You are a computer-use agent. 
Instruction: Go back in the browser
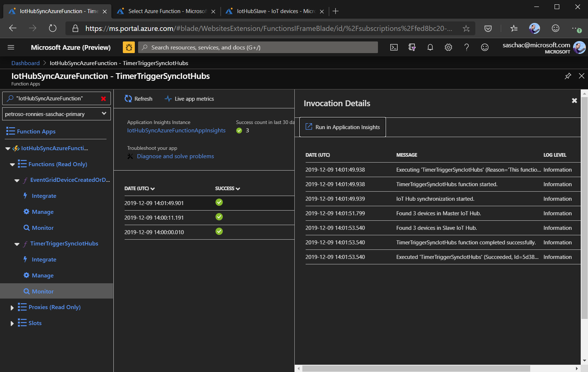pyautogui.click(x=13, y=28)
